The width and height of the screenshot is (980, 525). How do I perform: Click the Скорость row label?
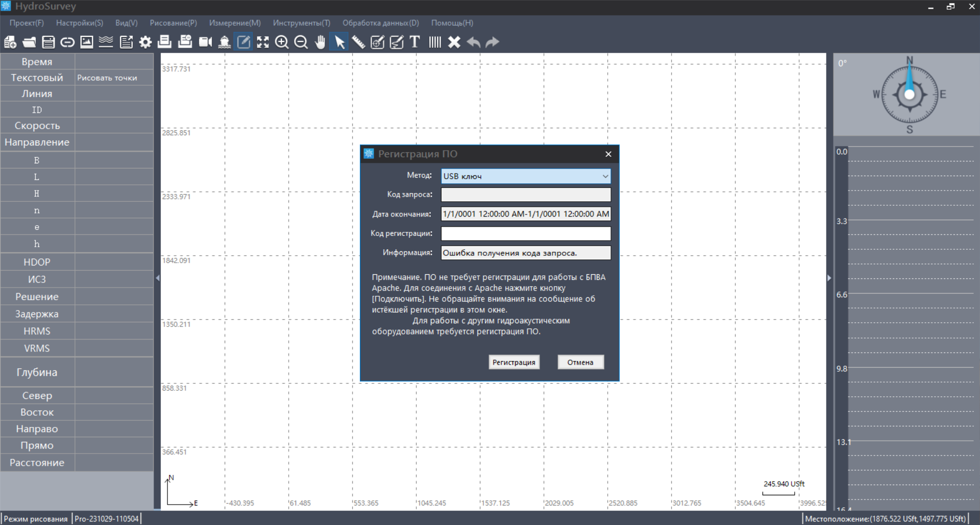coord(37,126)
